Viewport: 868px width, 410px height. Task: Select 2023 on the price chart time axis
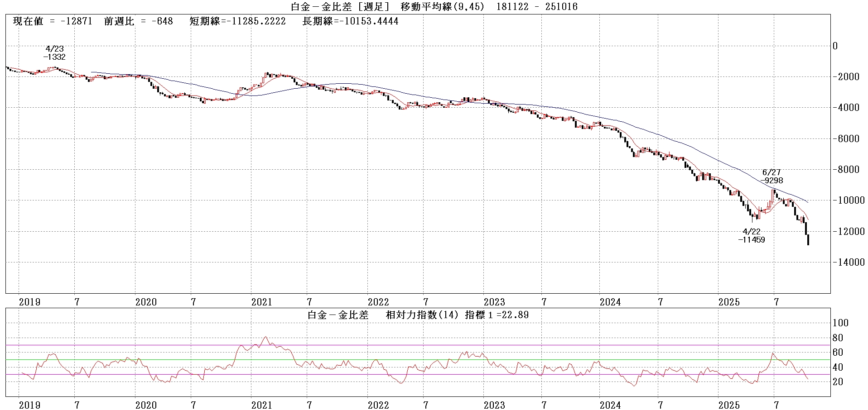click(x=494, y=302)
